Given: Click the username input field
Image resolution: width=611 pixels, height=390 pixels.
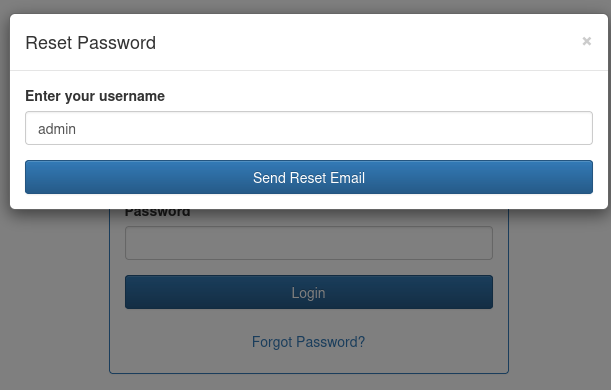Looking at the screenshot, I should pos(309,128).
